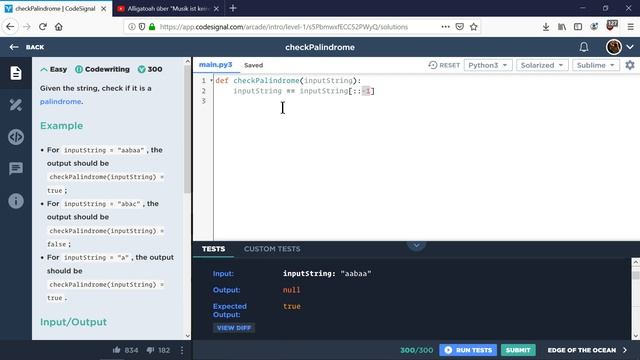Open the Solarized theme dropdown
Viewport: 640px width, 360px height.
coord(542,65)
